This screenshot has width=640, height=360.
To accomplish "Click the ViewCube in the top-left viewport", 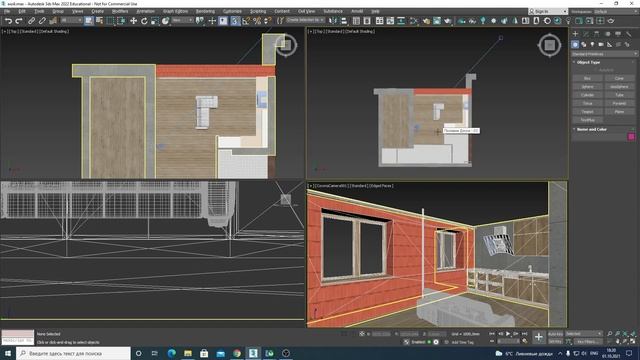I will coord(286,45).
